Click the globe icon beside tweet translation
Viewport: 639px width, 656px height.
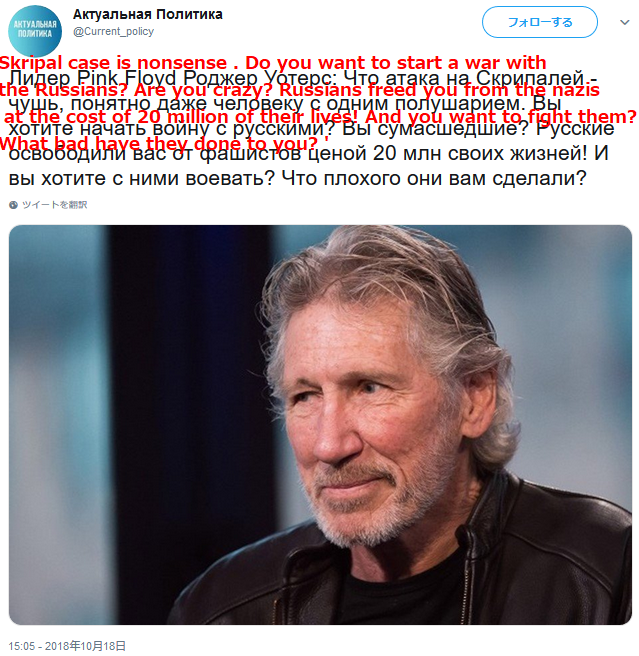pos(13,205)
